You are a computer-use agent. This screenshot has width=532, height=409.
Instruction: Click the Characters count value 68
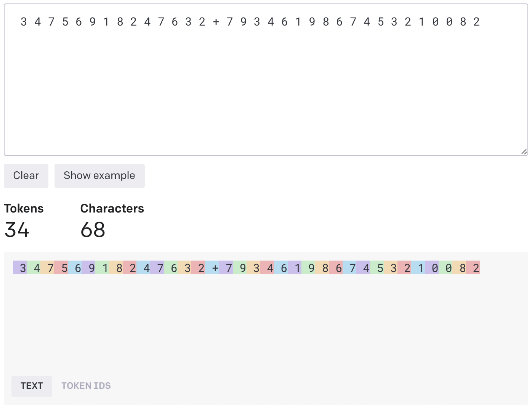point(93,230)
